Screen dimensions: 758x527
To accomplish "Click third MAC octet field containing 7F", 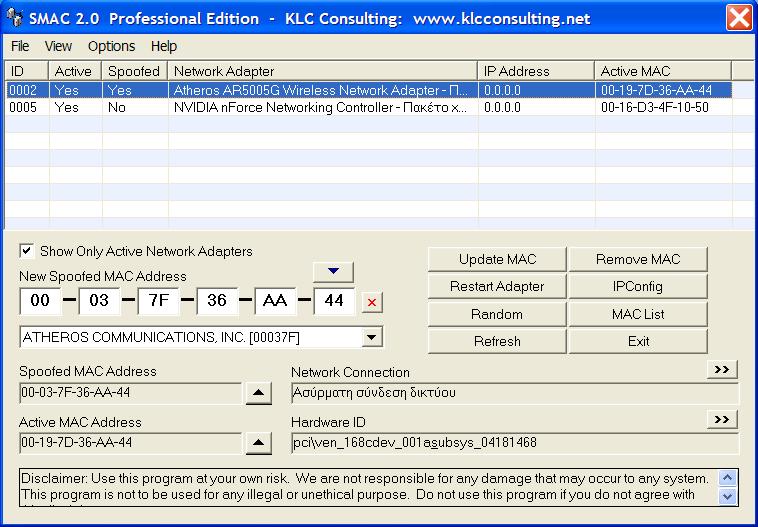I will (x=158, y=301).
